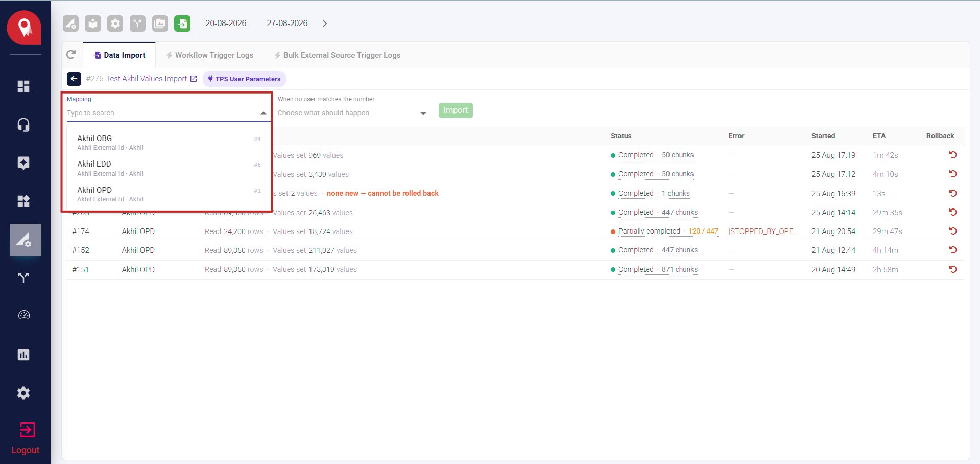This screenshot has width=980, height=464.
Task: Click the green data import toolbar icon
Action: coord(182,24)
